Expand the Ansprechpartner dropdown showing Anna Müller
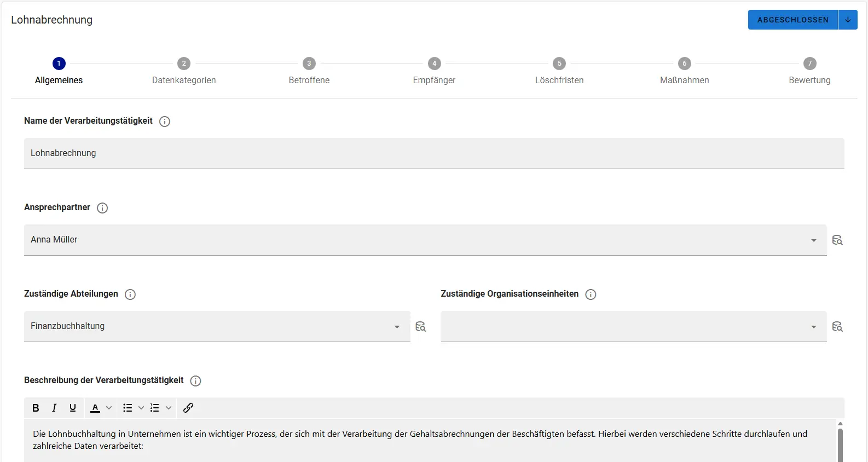The width and height of the screenshot is (868, 462). 814,240
